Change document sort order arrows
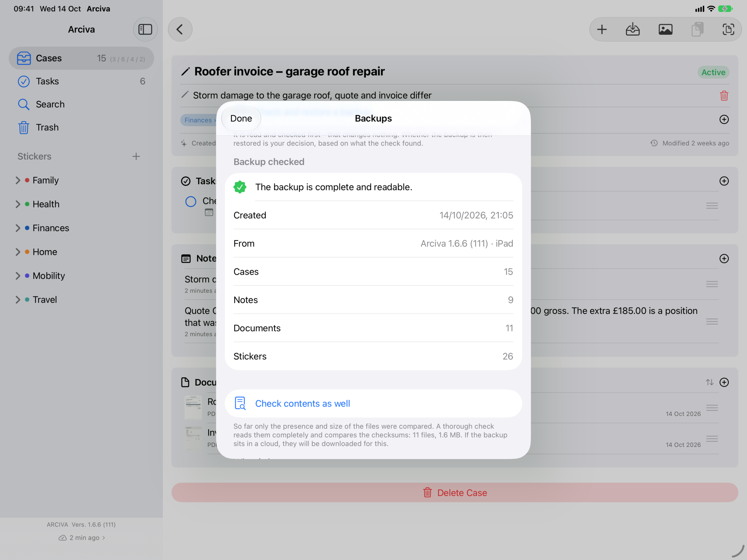Image resolution: width=747 pixels, height=560 pixels. [x=710, y=382]
